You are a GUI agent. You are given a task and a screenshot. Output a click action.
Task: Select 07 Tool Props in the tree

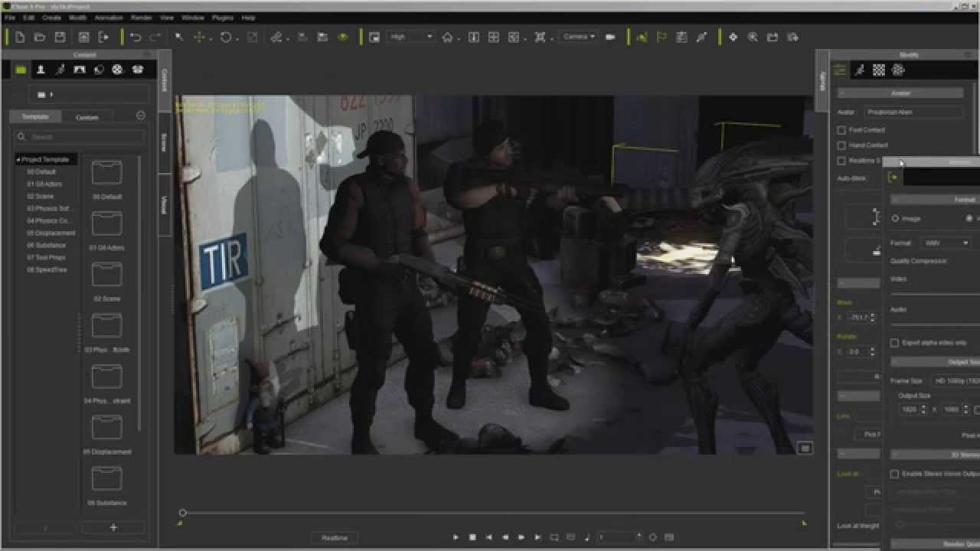[46, 257]
